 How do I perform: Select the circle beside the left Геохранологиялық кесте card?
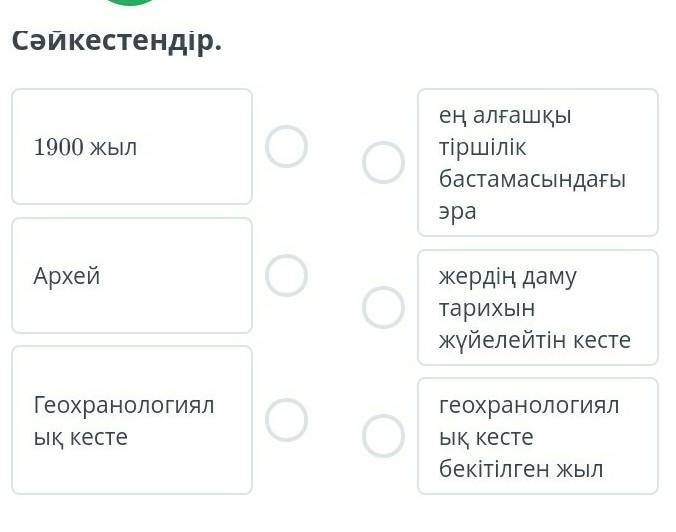tap(286, 420)
